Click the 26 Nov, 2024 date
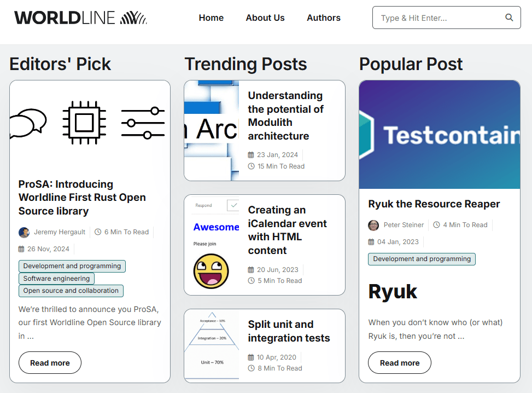This screenshot has width=532, height=393. click(x=48, y=249)
